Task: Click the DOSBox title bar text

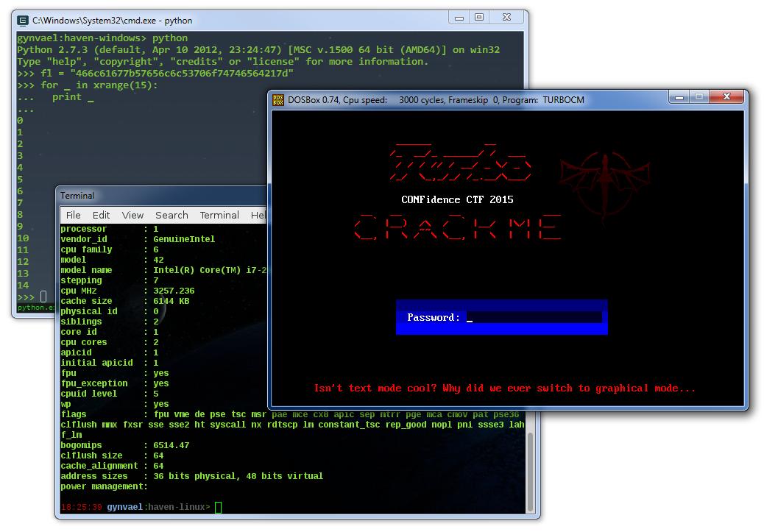Action: pos(436,100)
